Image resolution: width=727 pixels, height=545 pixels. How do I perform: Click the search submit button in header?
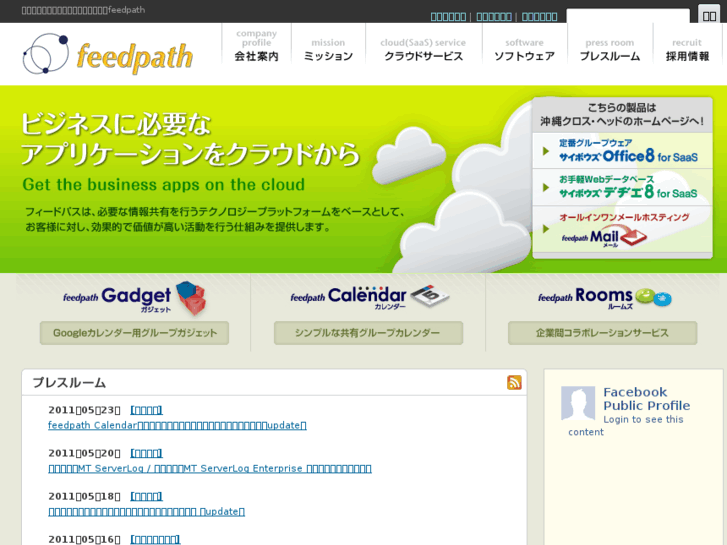tap(709, 15)
